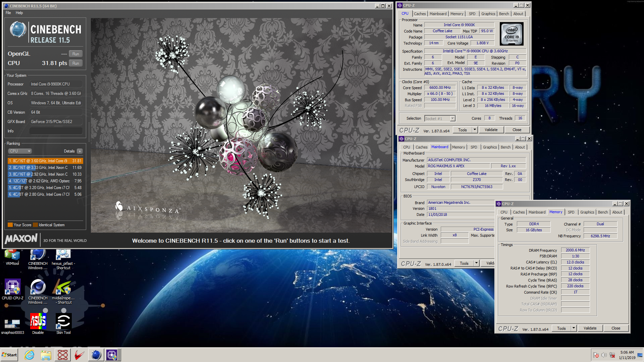Open the Socket #1 selection dropdown
The height and width of the screenshot is (362, 644).
click(440, 119)
